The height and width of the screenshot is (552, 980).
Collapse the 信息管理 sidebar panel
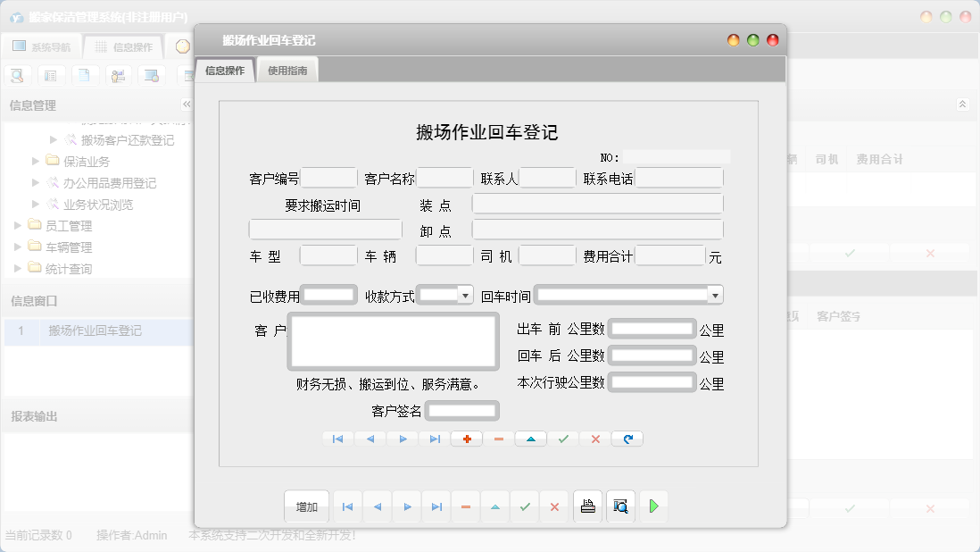coord(187,105)
